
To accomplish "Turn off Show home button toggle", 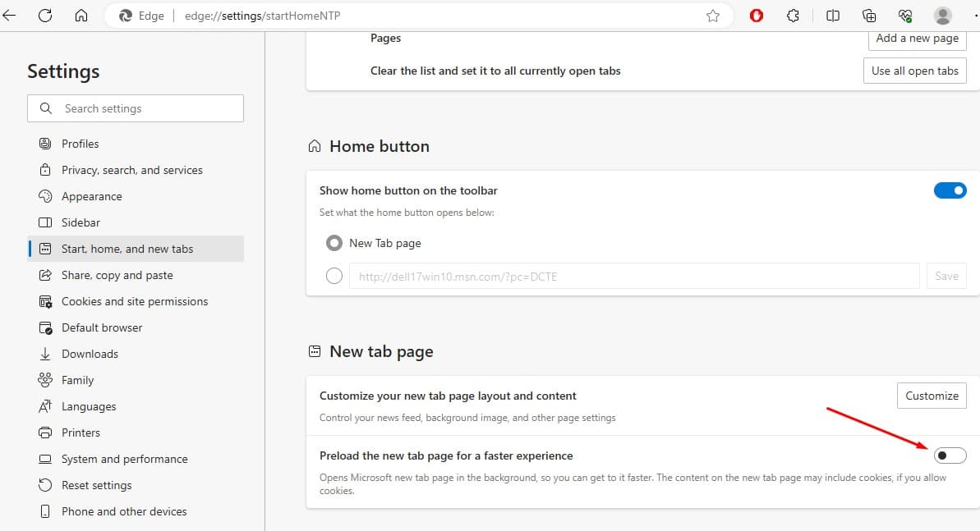I will 950,190.
